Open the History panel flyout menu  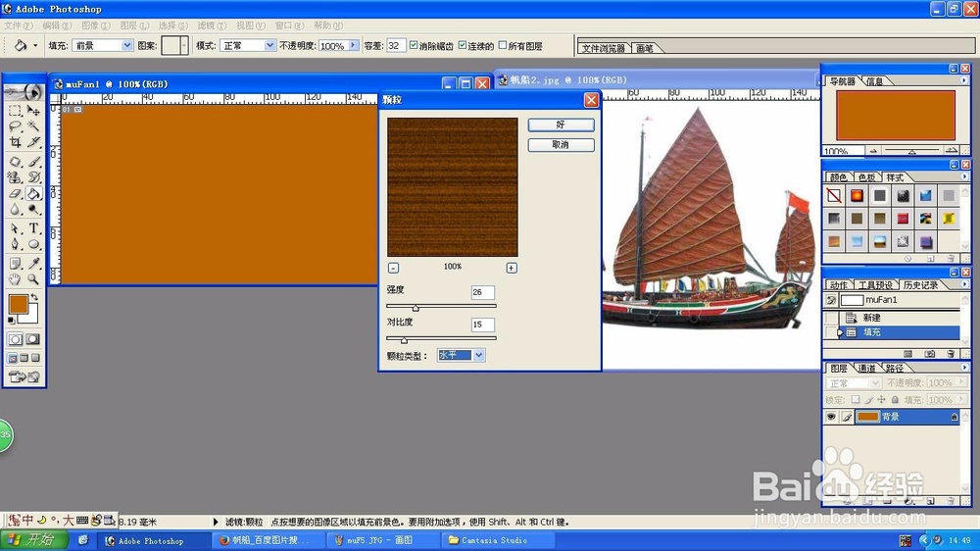[x=964, y=284]
